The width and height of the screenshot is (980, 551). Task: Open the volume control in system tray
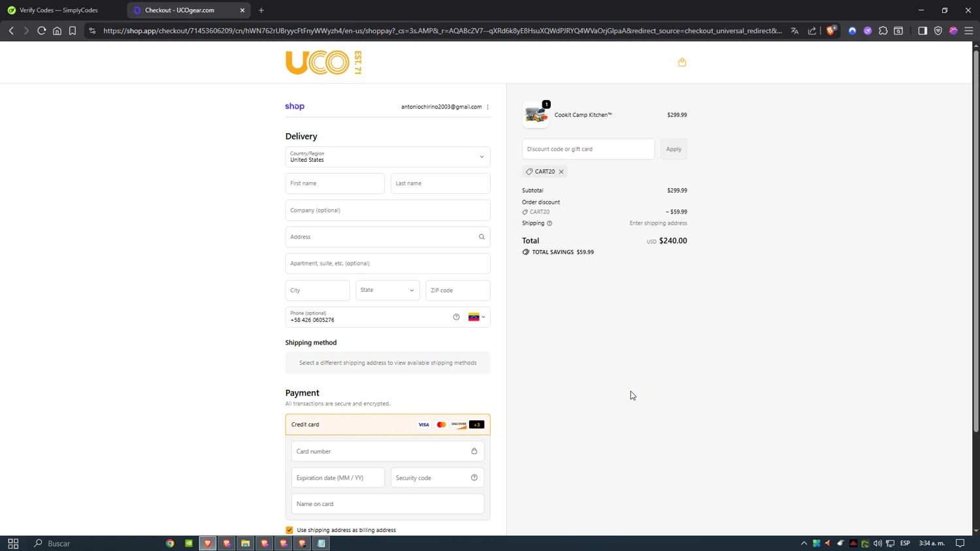(877, 543)
